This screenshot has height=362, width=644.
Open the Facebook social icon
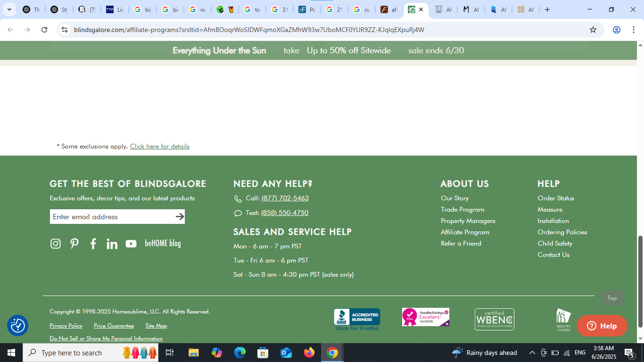93,244
